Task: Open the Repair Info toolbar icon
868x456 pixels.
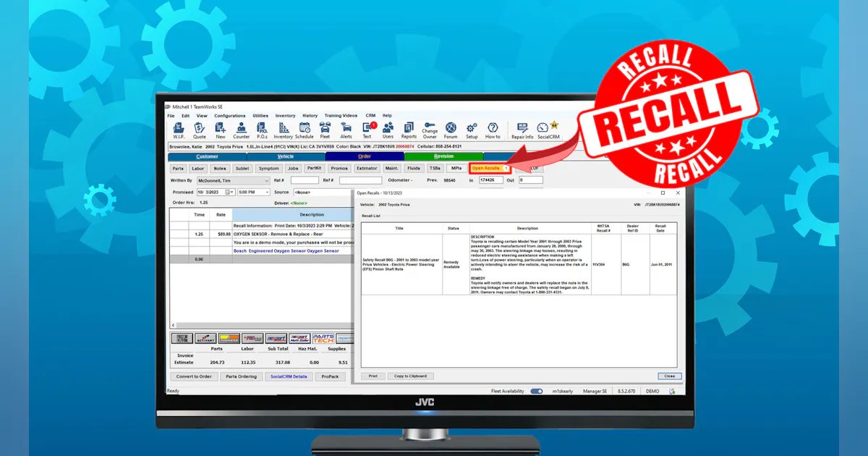Action: click(522, 130)
